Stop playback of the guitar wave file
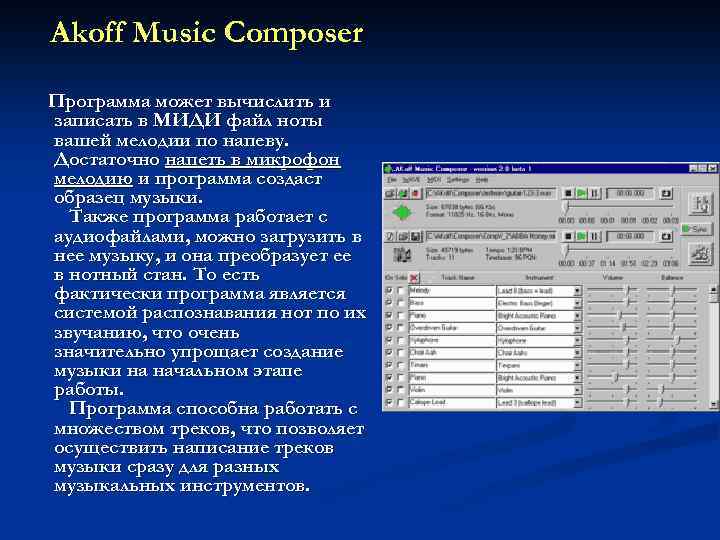Viewport: 720px width, 540px height. click(x=568, y=193)
